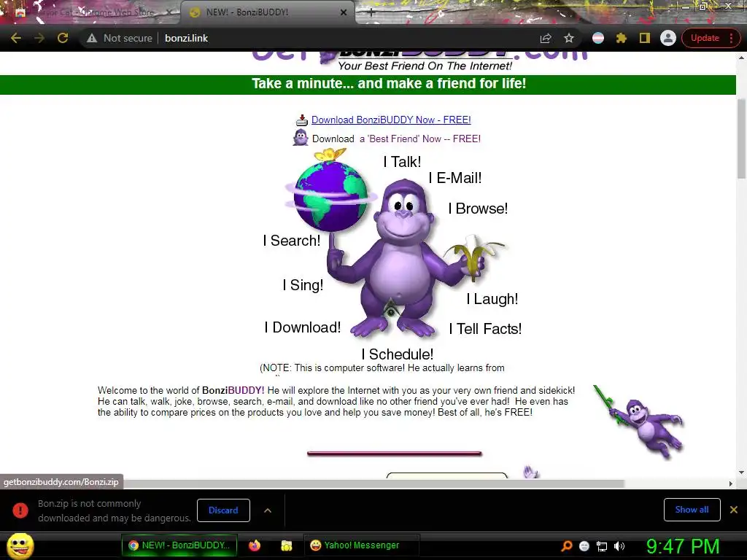Click the spinning globe on Bonzi's finger
Screen dimensions: 747x560
coord(331,195)
